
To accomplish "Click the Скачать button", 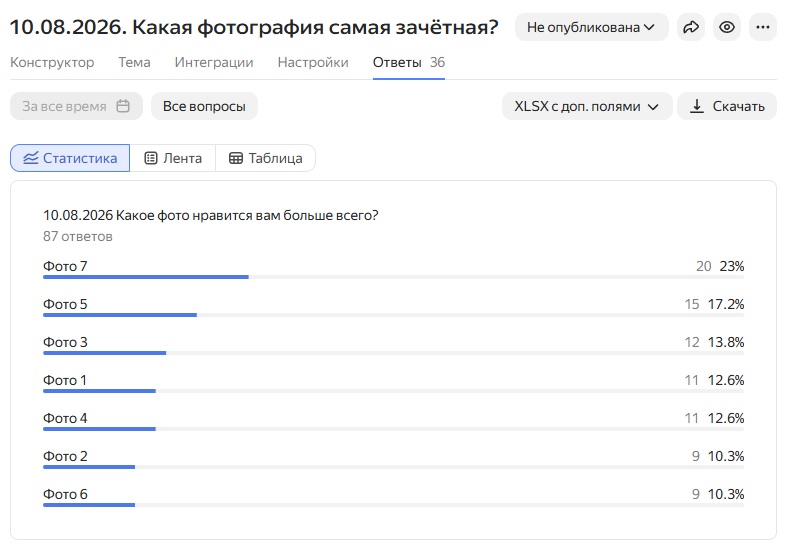I will click(x=727, y=106).
